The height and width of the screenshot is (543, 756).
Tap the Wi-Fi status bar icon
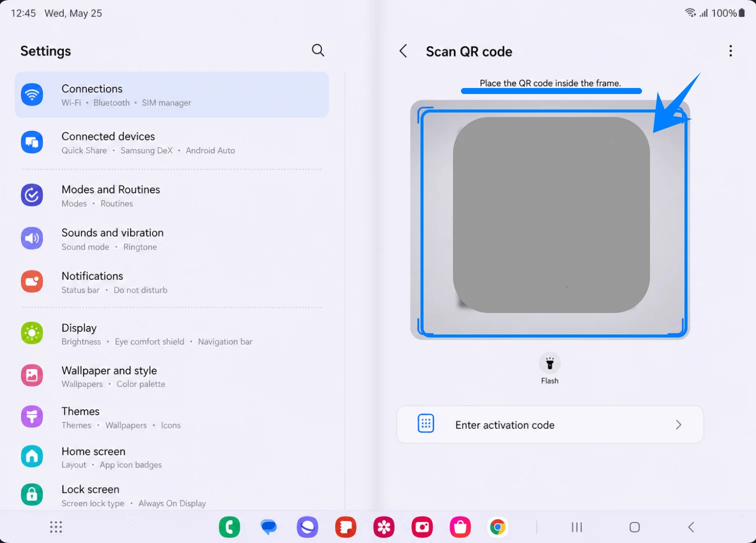pos(690,13)
